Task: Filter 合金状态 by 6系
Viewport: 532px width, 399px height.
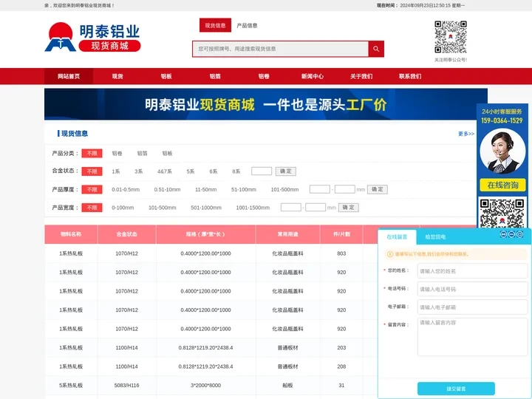Action: click(213, 171)
